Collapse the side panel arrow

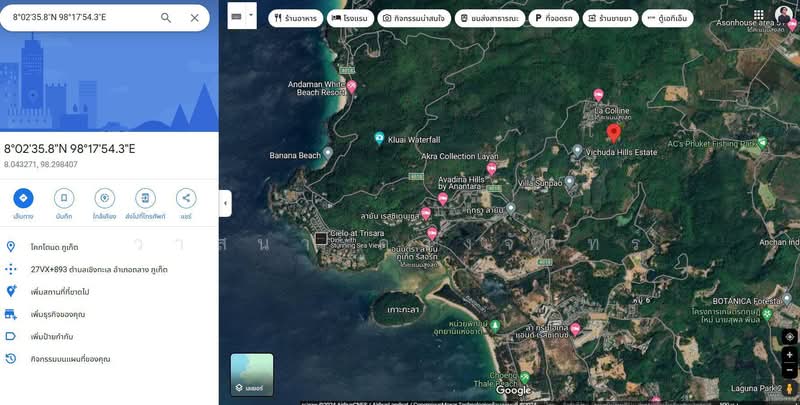pyautogui.click(x=225, y=203)
